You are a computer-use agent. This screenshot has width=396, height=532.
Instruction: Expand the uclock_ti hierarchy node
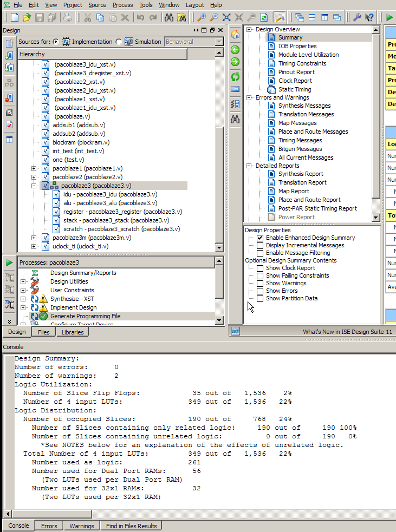(x=34, y=247)
